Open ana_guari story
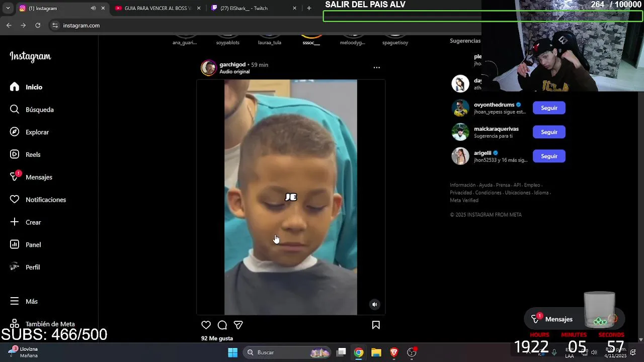Screen dimensions: 644x362 (x=185, y=39)
